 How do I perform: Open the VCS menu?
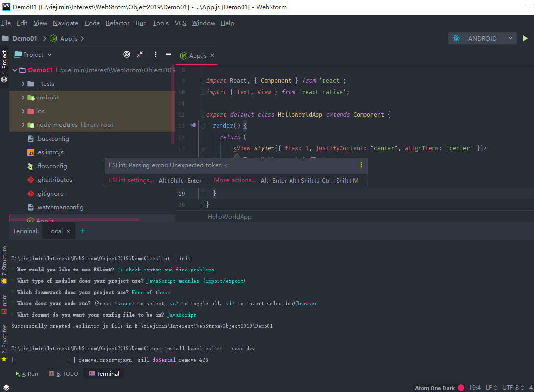[180, 23]
